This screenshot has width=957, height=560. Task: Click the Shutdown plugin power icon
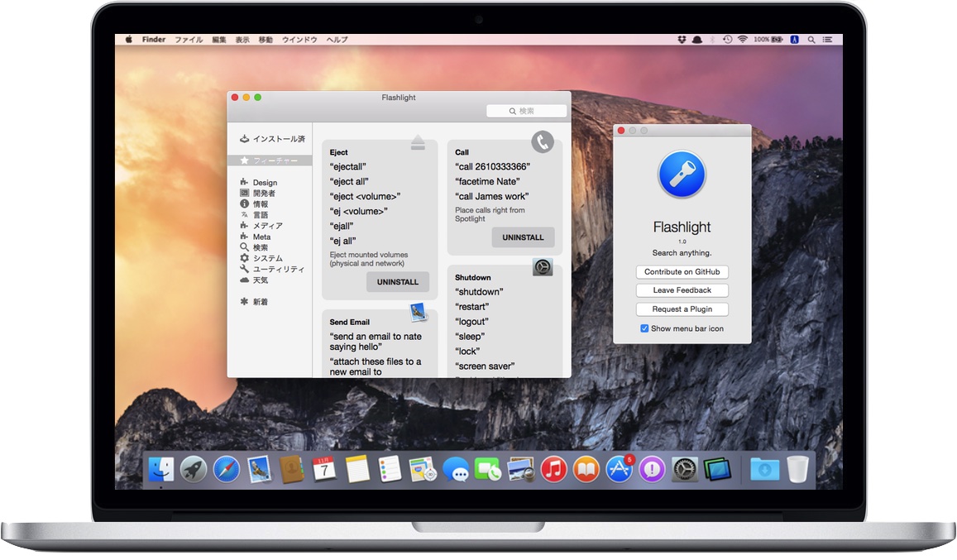pyautogui.click(x=543, y=267)
